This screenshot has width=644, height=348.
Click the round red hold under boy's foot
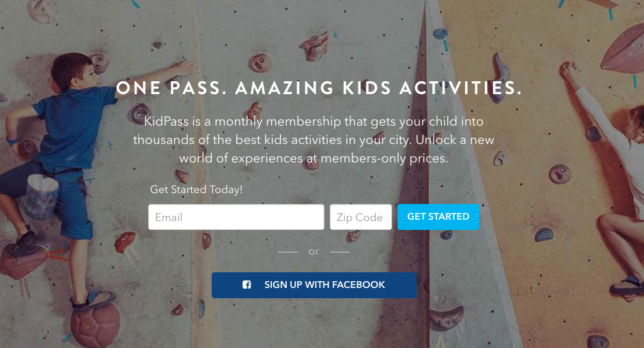[94, 326]
